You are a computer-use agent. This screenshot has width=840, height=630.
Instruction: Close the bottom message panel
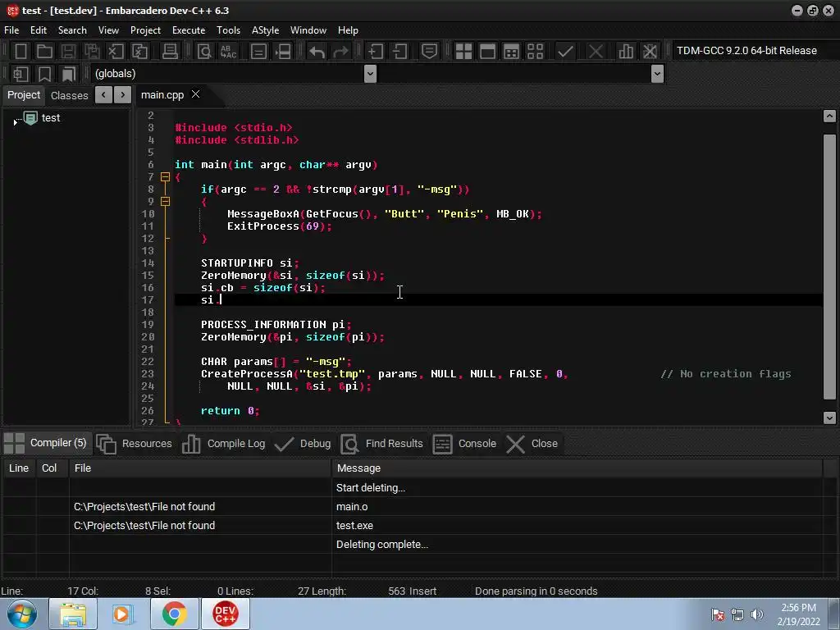click(x=532, y=444)
